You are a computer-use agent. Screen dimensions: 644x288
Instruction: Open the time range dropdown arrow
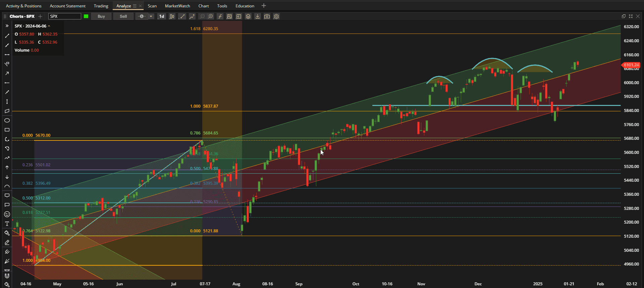click(x=151, y=16)
